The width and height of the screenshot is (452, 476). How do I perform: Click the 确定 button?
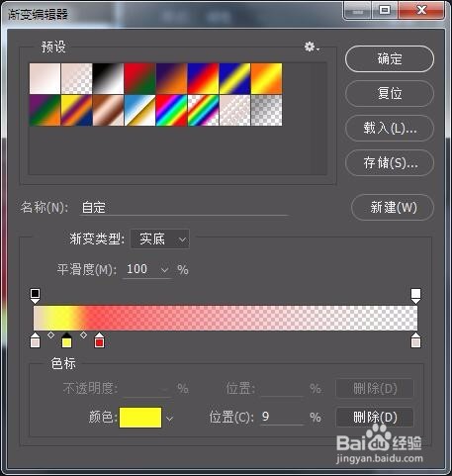[x=390, y=59]
